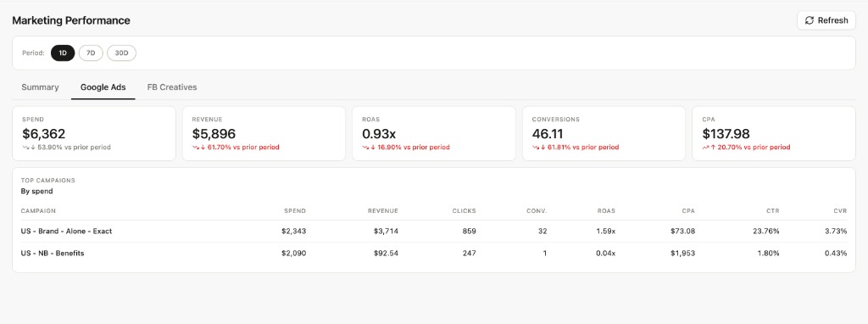
Task: Click CPA value $73.08
Action: (x=682, y=231)
